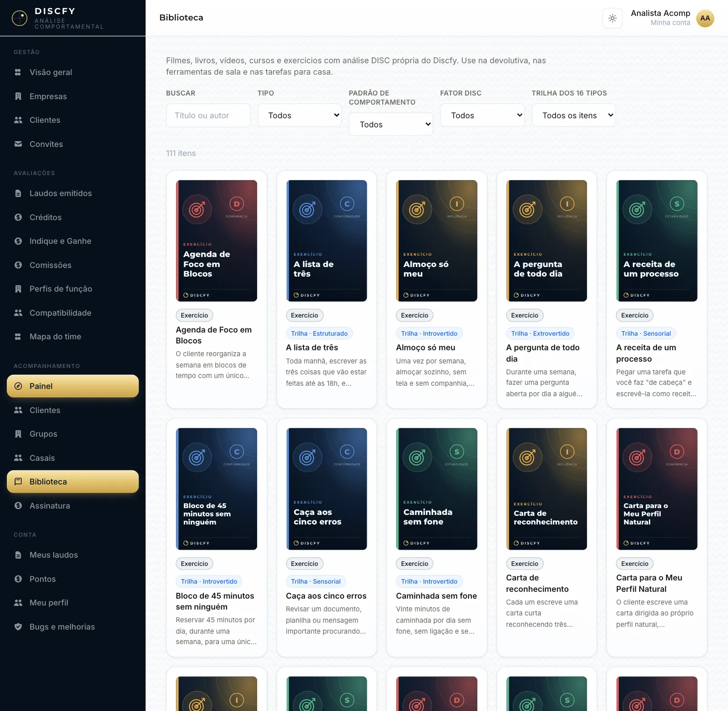This screenshot has width=728, height=711.
Task: Click the Bugs e melhorias shield icon
Action: click(x=18, y=627)
